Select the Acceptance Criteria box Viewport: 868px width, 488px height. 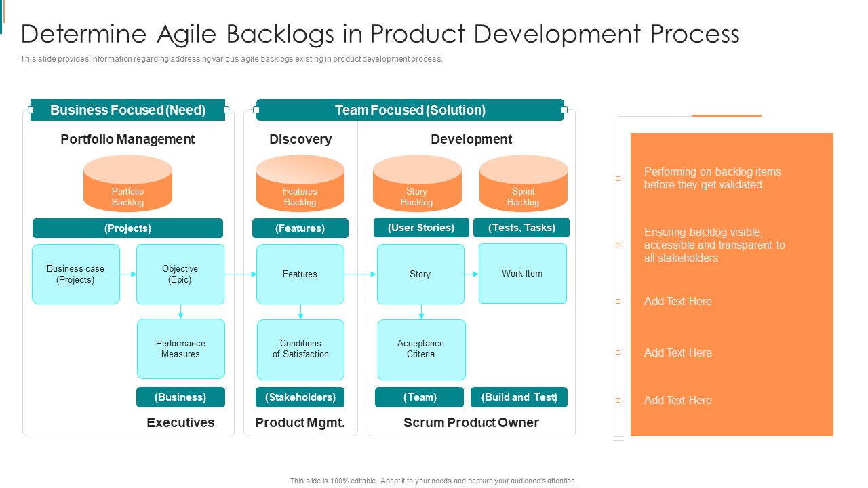[x=422, y=349]
